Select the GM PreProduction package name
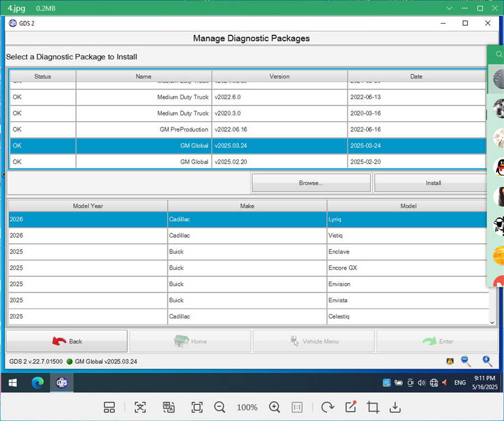 144,129
